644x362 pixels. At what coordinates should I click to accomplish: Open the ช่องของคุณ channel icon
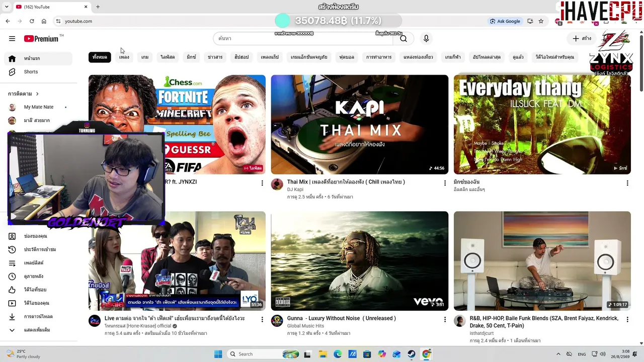coord(12,236)
